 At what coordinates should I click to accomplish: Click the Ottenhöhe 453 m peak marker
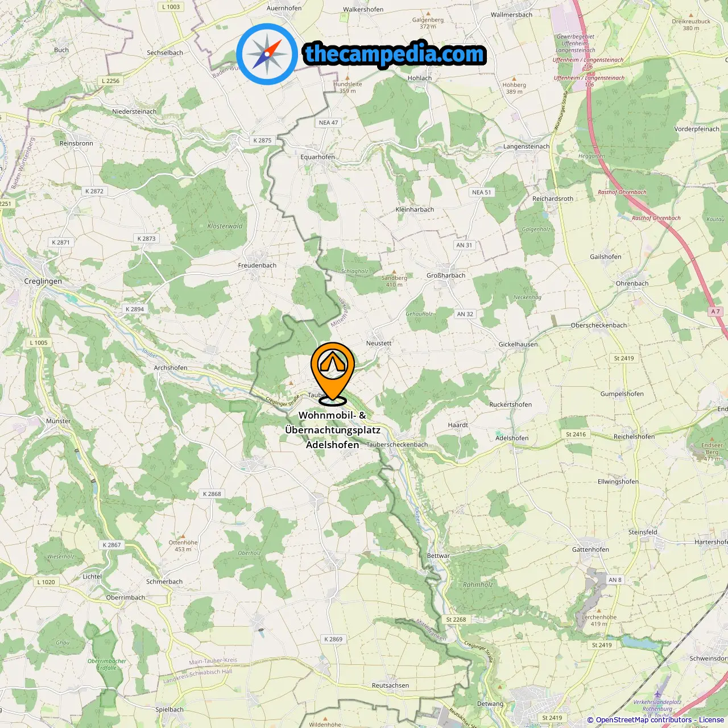coord(183,536)
